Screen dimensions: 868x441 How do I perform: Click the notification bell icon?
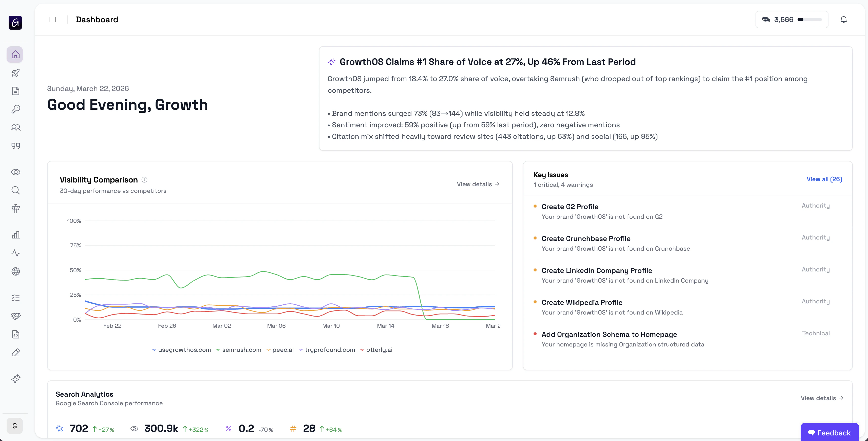[843, 20]
